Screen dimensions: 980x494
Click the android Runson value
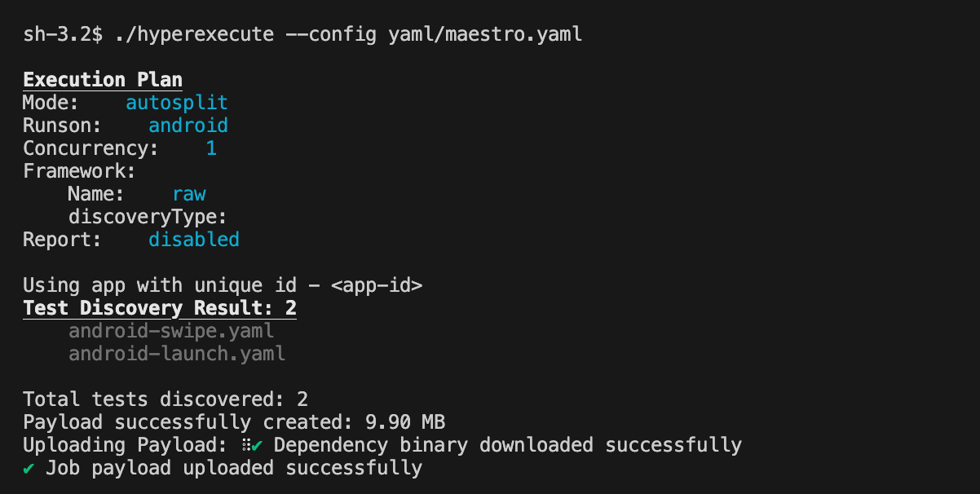click(x=188, y=126)
